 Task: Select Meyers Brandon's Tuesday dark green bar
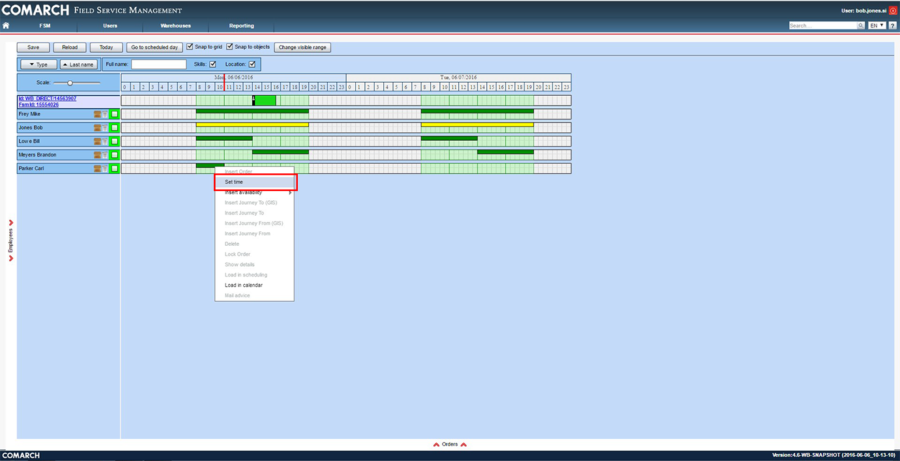click(506, 152)
